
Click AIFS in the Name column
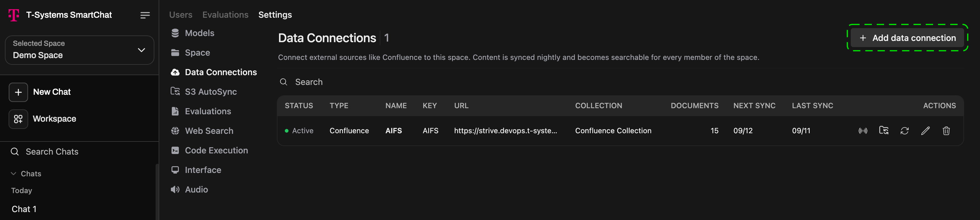[393, 131]
